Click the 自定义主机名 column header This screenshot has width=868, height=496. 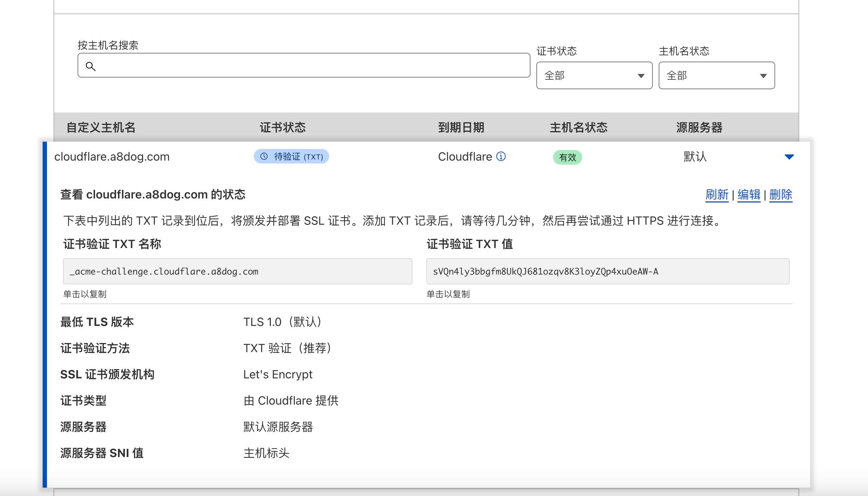101,127
